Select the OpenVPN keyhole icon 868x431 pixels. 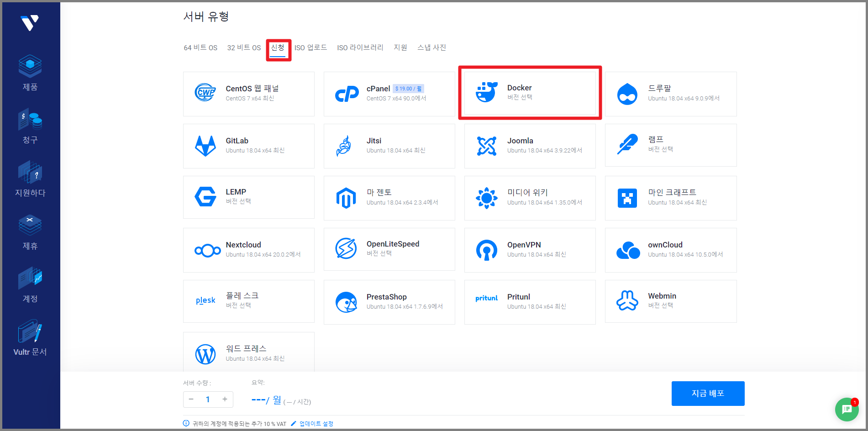[487, 250]
